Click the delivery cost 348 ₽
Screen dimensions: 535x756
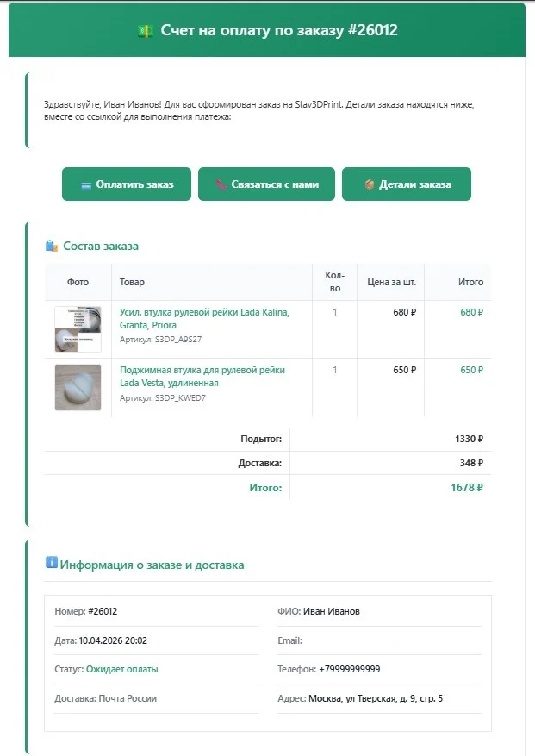471,463
